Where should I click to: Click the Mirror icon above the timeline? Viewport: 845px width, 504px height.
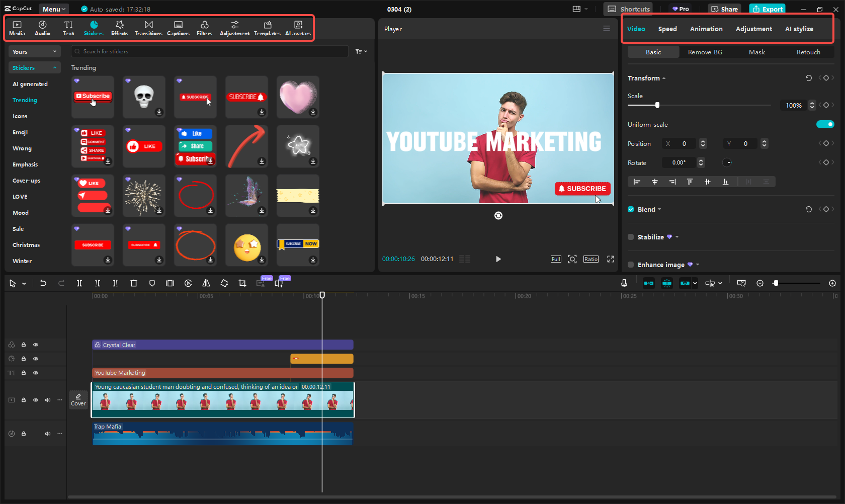[206, 283]
